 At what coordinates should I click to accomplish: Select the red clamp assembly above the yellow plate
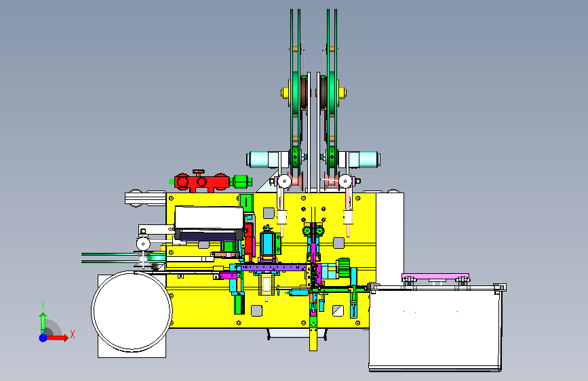(201, 182)
